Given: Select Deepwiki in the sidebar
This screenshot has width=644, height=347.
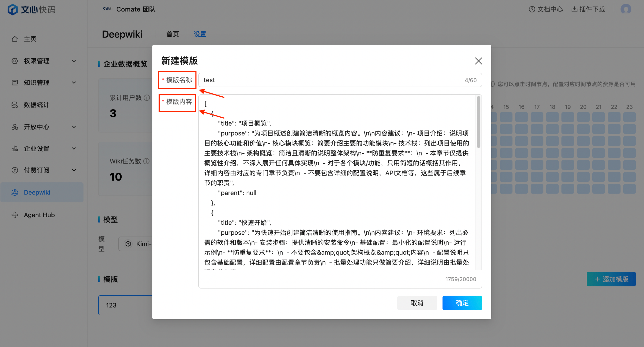Looking at the screenshot, I should pyautogui.click(x=42, y=192).
